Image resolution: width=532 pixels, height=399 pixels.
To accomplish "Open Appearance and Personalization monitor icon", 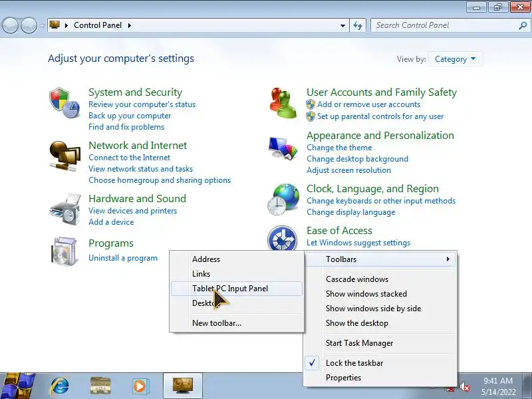I will point(282,148).
